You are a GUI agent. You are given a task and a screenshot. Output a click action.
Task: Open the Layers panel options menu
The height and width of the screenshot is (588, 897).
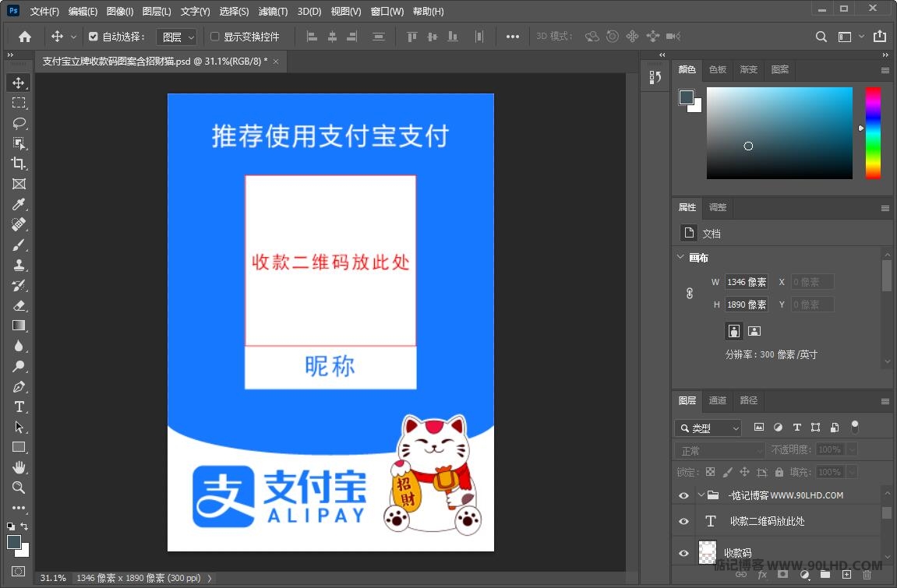[885, 401]
